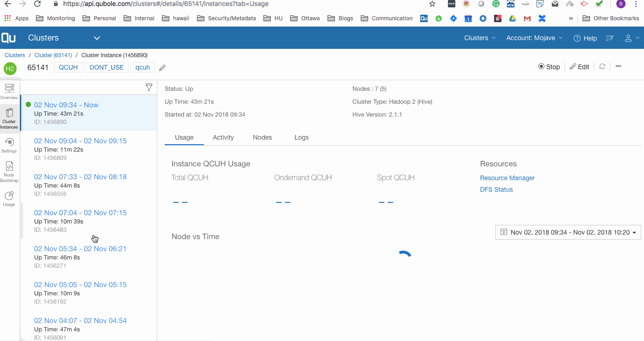Reload the browser page
644x341 pixels.
click(38, 4)
